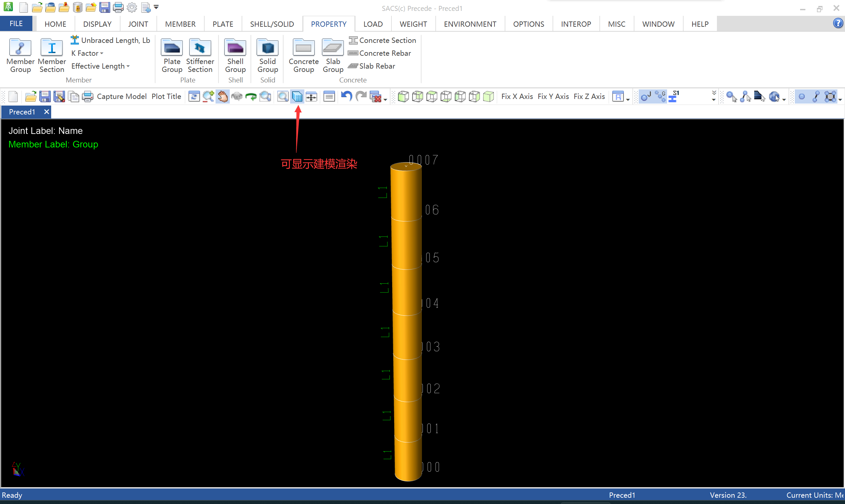The width and height of the screenshot is (845, 504).
Task: Toggle the rendered model display button
Action: 297,96
